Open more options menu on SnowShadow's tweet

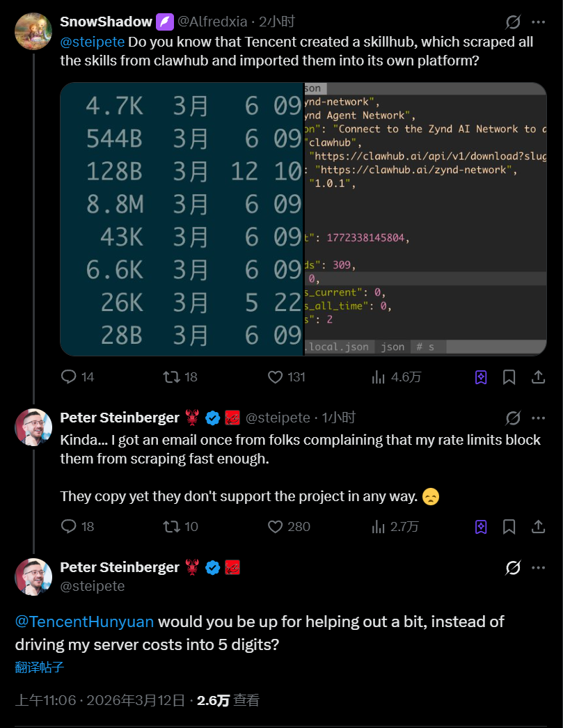coord(539,22)
